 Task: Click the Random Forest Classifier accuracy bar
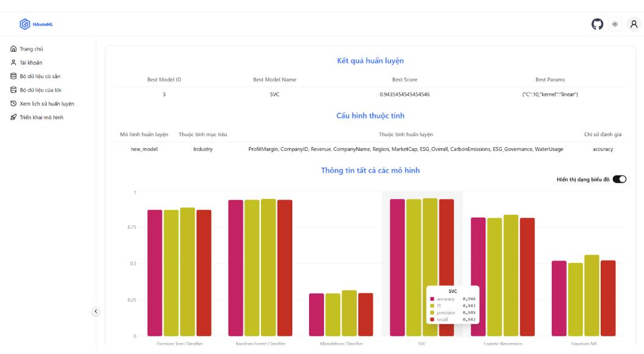[x=235, y=268]
